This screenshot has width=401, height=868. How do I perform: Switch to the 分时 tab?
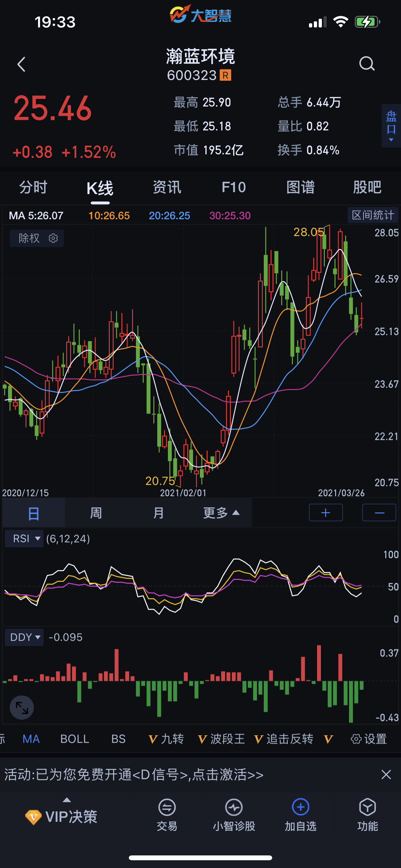(33, 187)
